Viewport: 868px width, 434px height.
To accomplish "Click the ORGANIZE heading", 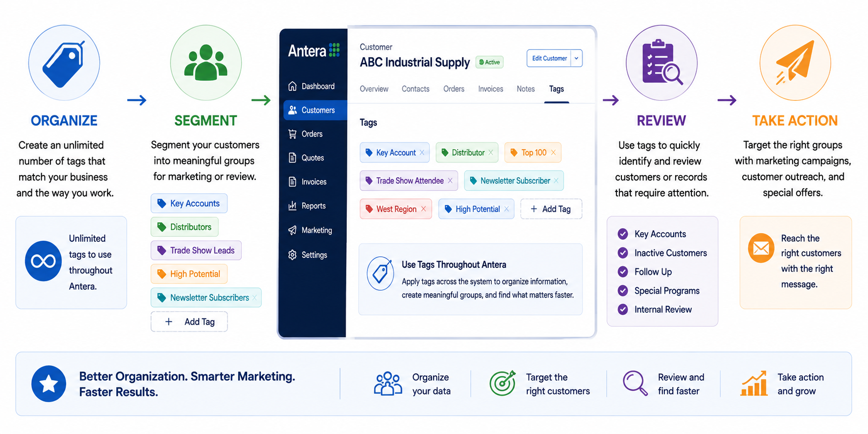I will pos(64,121).
